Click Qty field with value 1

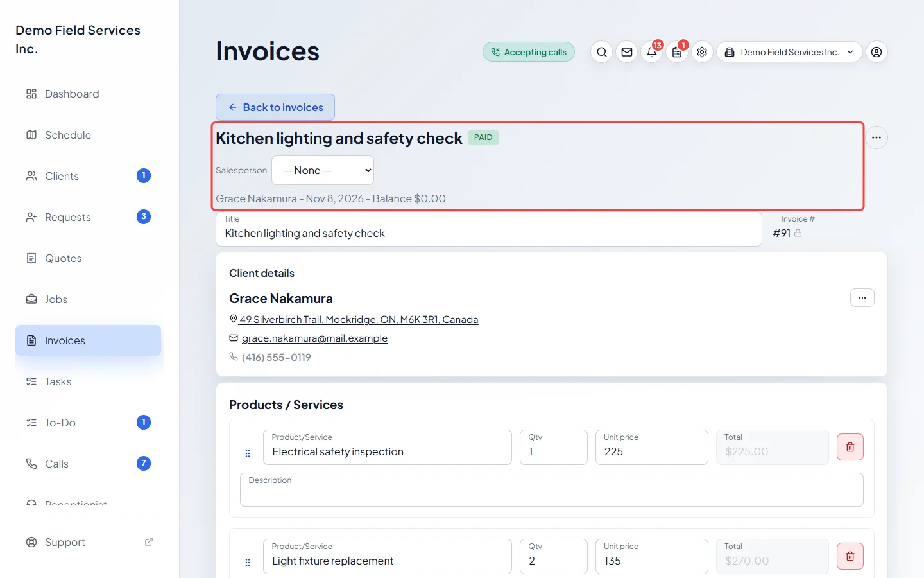pyautogui.click(x=554, y=447)
